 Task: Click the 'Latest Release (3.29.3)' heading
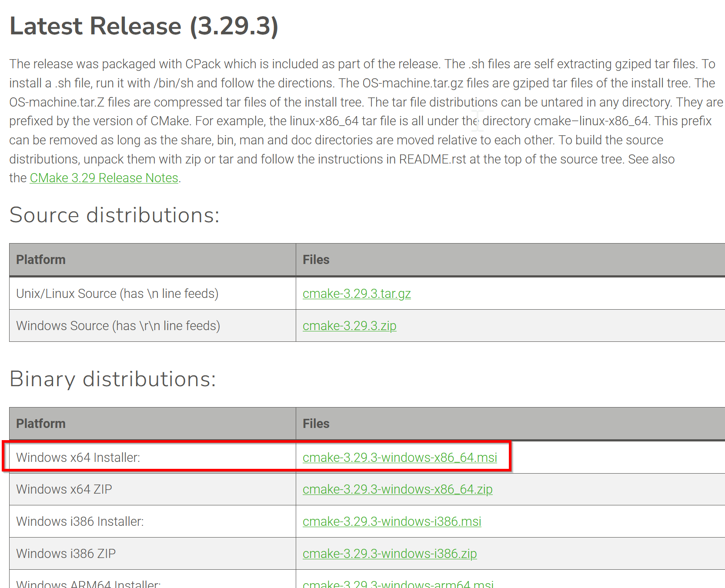point(144,26)
